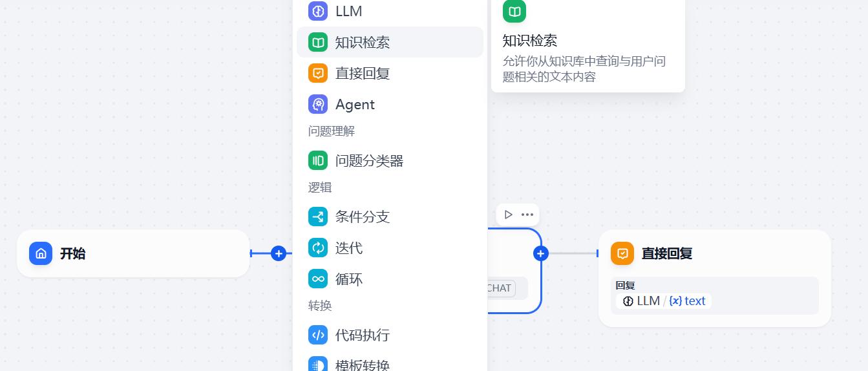The width and height of the screenshot is (868, 371).
Task: Click the 条件分支 branch icon
Action: 318,217
